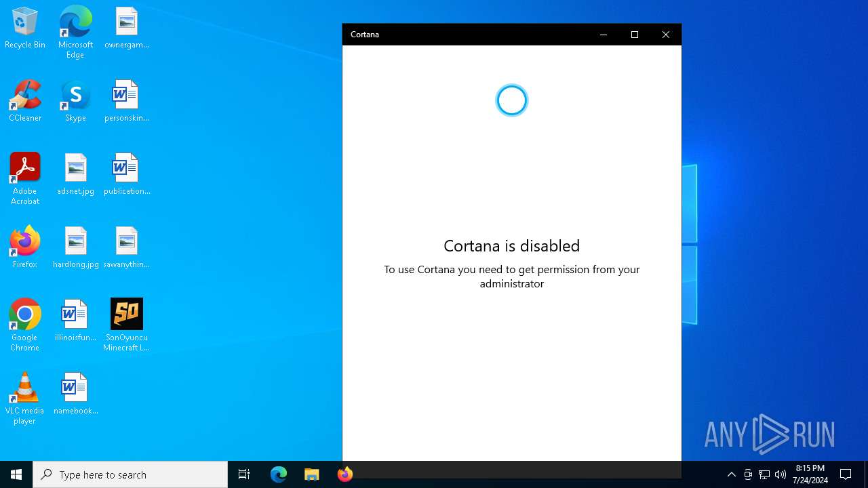The image size is (868, 488).
Task: Select the publication... Word document
Action: 126,175
